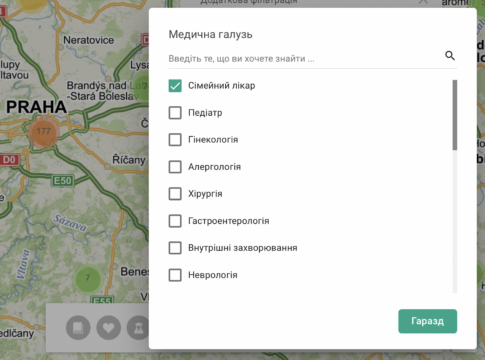Click the laboratory flask icon
Screen dimensions: 485x360
click(138, 328)
